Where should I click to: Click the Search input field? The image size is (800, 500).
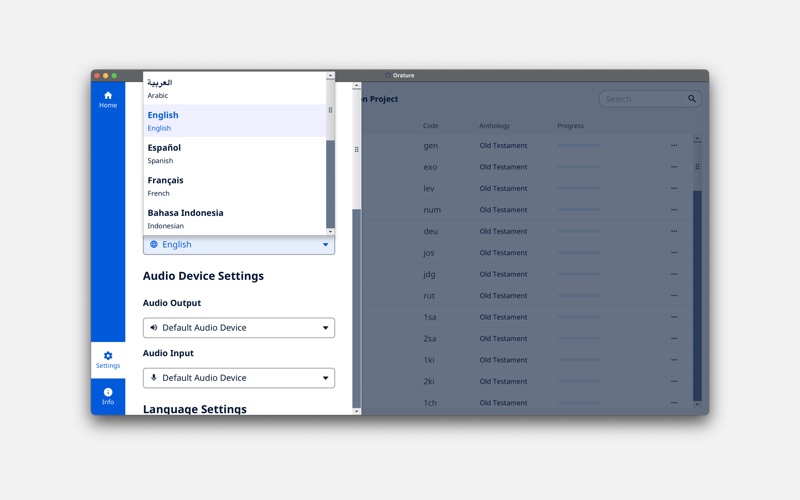coord(641,98)
